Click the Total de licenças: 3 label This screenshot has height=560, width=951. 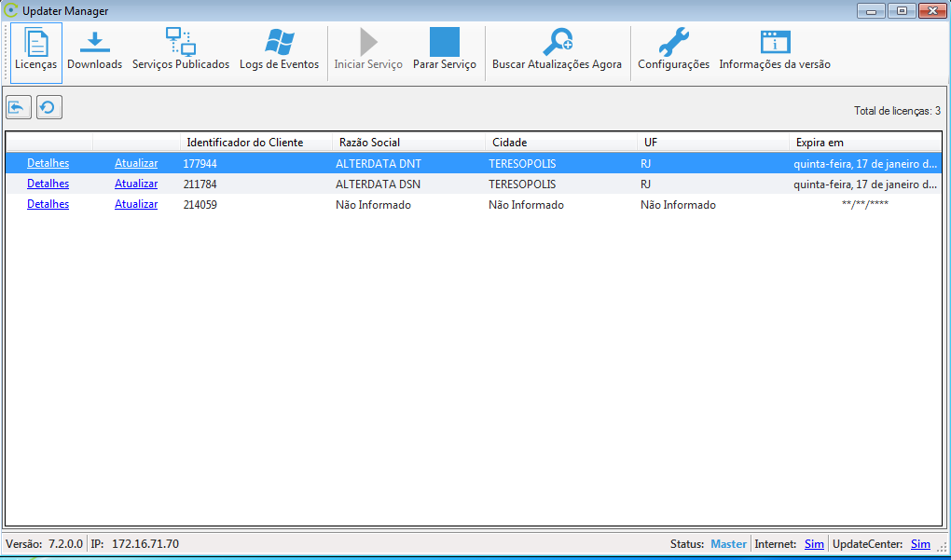[897, 111]
